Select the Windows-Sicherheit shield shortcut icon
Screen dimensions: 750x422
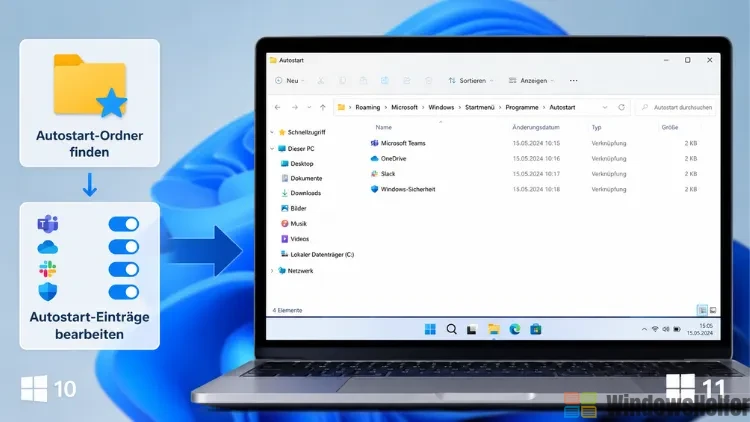pos(375,189)
